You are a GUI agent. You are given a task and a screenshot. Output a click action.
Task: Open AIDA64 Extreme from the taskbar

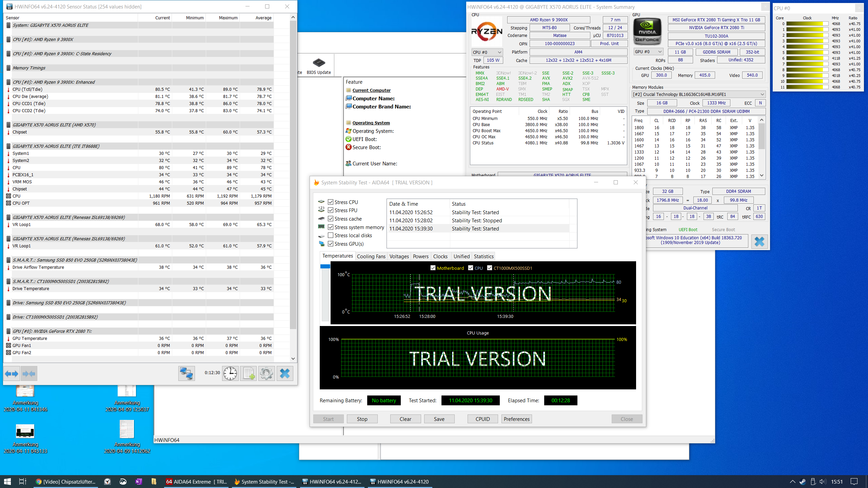(197, 482)
